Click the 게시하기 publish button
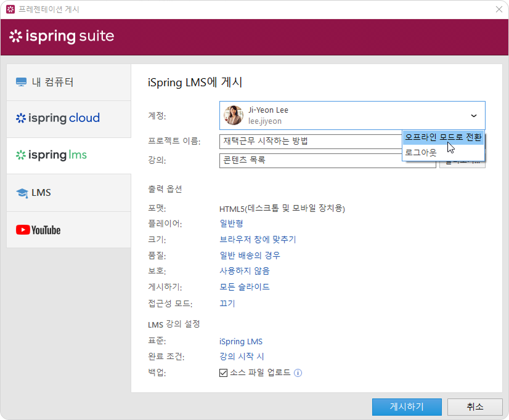509x420 pixels. pos(406,407)
